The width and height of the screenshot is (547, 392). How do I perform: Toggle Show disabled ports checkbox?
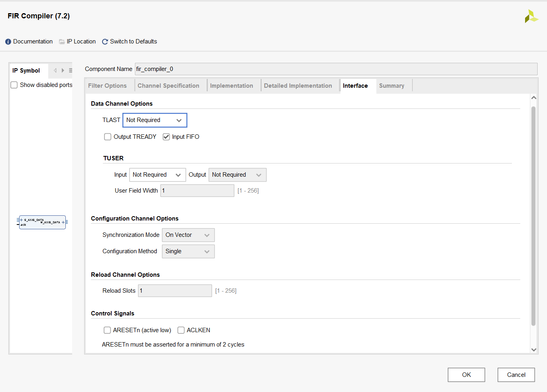point(14,85)
